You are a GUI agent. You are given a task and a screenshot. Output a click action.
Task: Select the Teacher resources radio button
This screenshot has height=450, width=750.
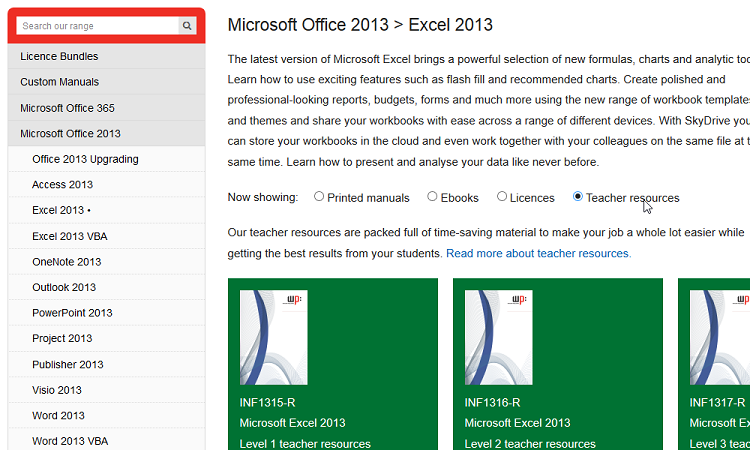click(578, 197)
